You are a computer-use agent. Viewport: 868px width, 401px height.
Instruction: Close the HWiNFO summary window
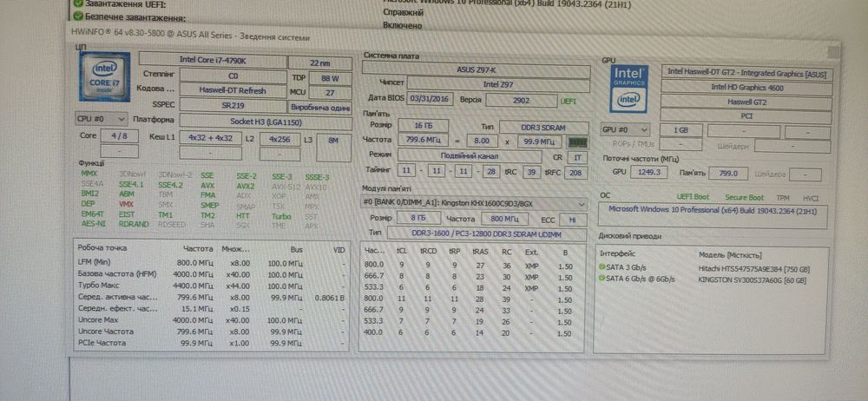coord(833,52)
